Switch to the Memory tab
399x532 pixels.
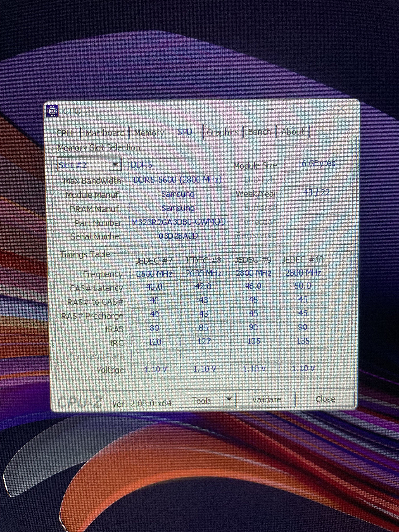149,133
